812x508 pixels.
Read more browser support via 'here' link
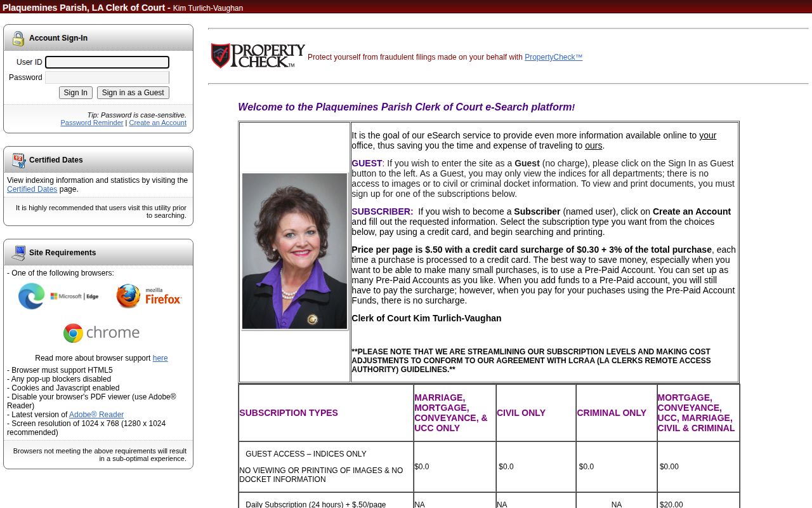tap(160, 358)
